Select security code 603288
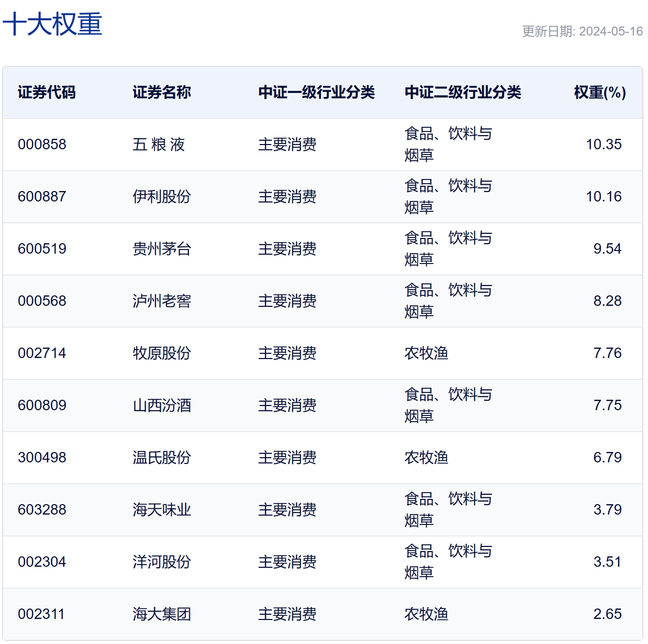This screenshot has width=648, height=644. [x=42, y=510]
